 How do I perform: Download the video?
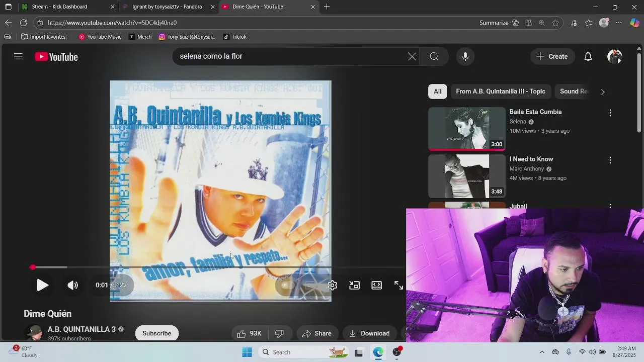pyautogui.click(x=369, y=333)
